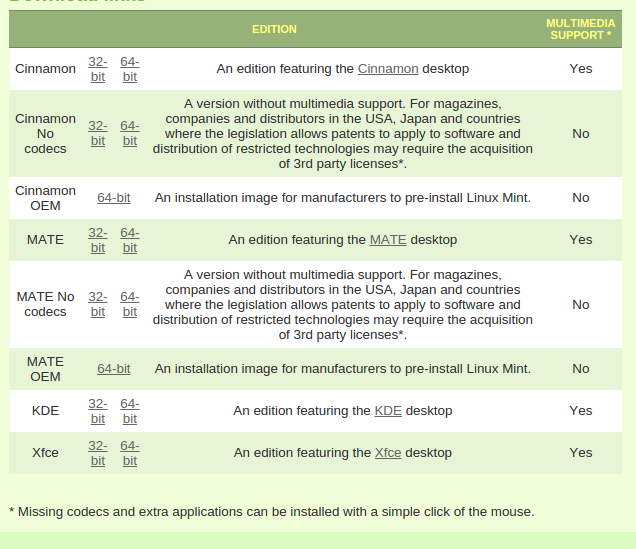The height and width of the screenshot is (549, 636).
Task: Follow the Cinnamon desktop description link
Action: click(x=388, y=69)
